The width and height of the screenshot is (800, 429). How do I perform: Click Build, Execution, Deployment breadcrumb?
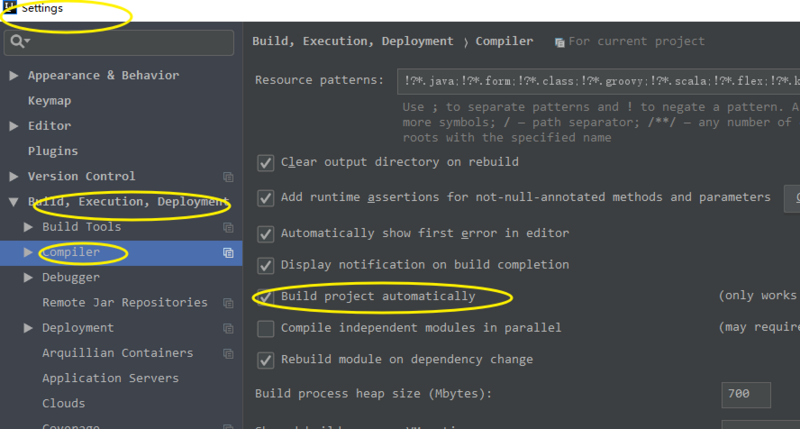tap(353, 41)
